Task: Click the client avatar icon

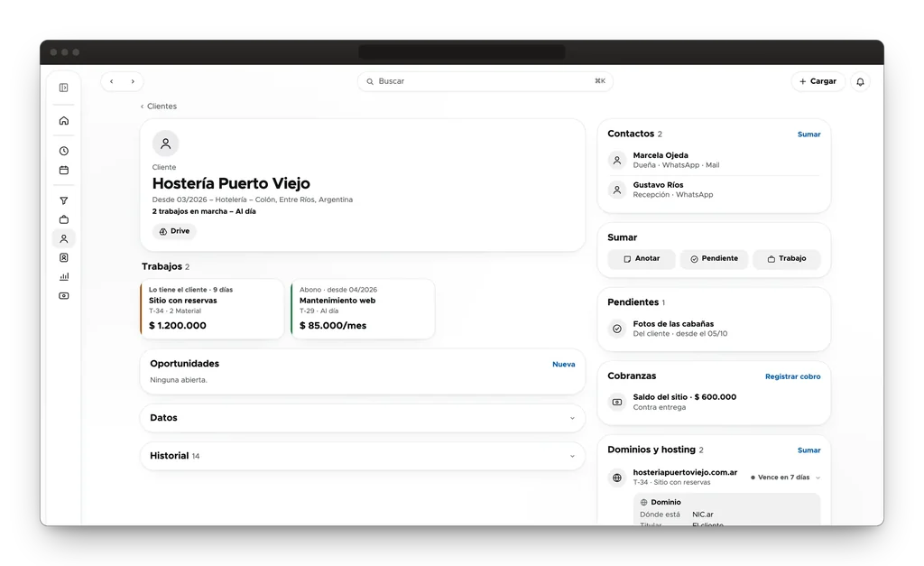Action: [x=166, y=144]
